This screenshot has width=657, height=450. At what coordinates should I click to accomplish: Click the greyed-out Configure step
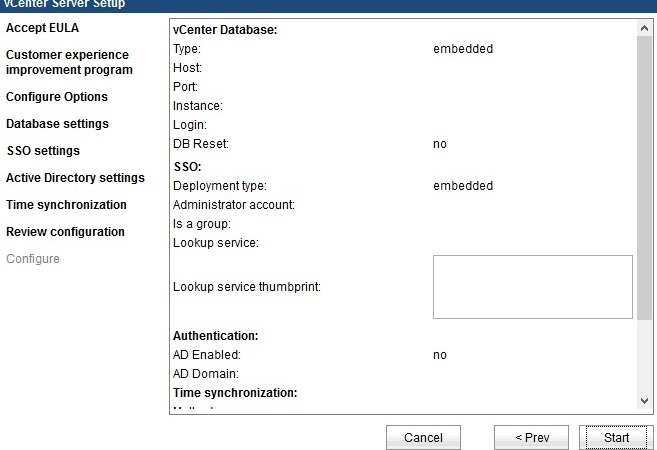[x=33, y=259]
